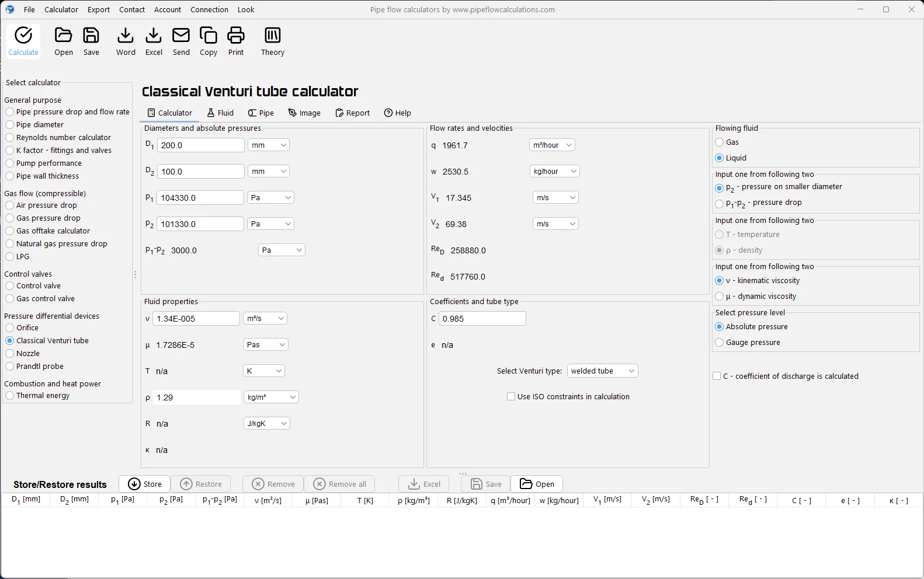Open density unit kg/m³ dropdown
Screen dimensions: 924x579
tap(271, 397)
